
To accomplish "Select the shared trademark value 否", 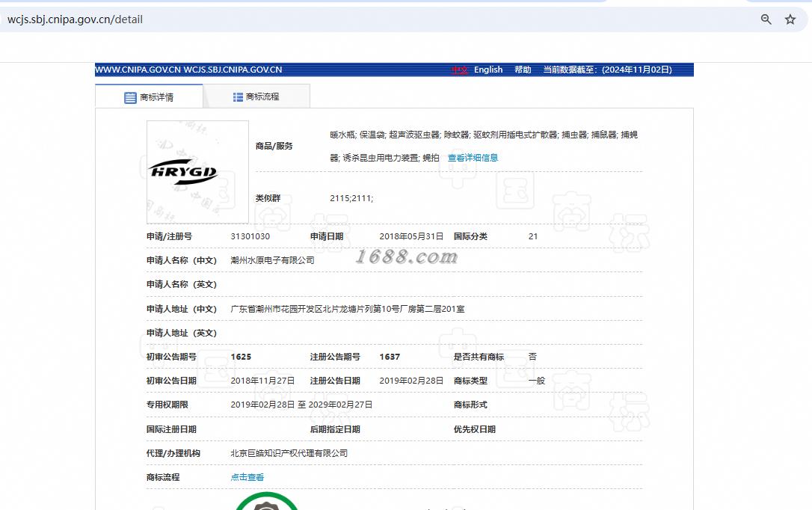I will tap(532, 357).
